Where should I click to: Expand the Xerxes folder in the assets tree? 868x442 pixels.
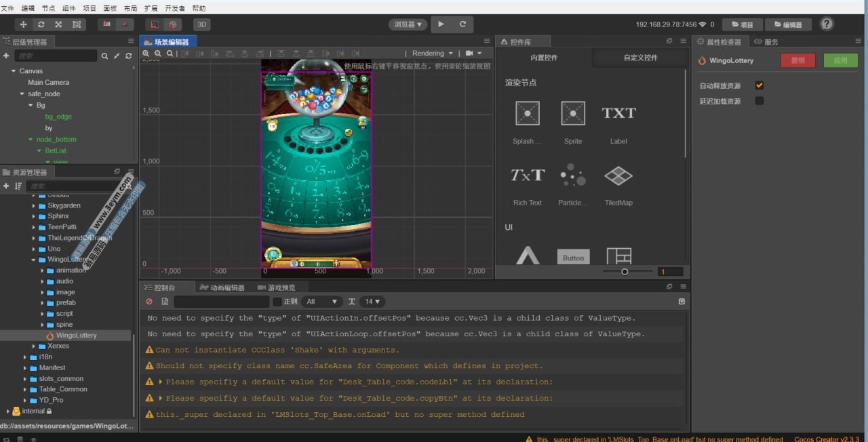(33, 346)
